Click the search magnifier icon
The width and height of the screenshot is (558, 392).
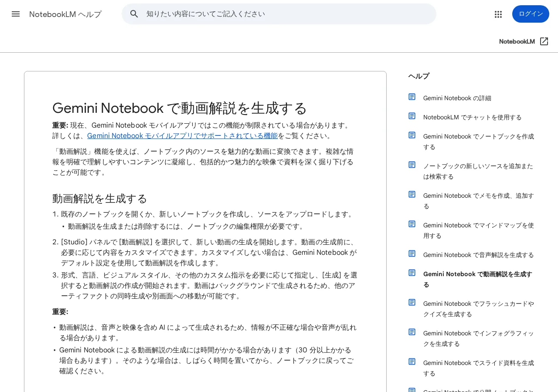134,14
